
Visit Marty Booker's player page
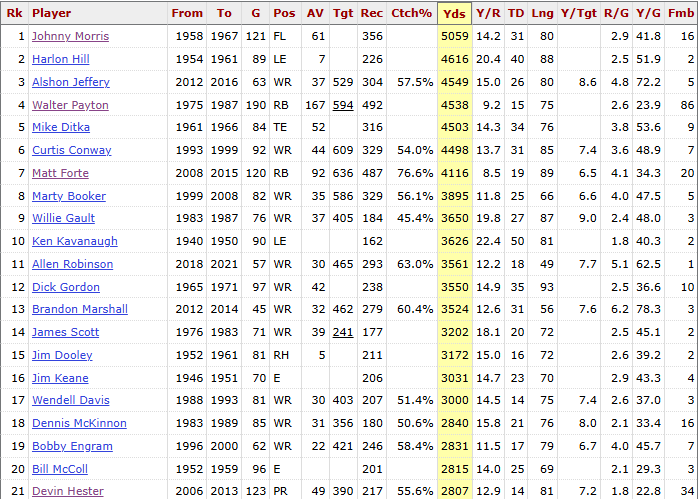tap(69, 196)
